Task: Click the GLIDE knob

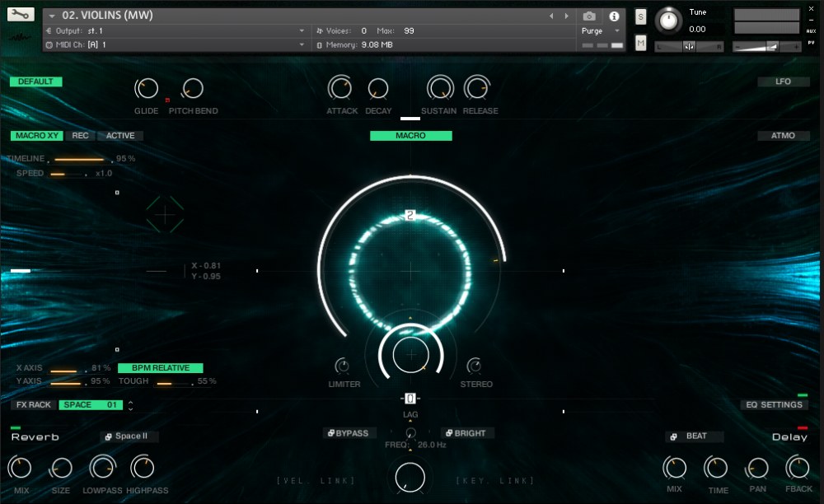Action: 146,88
